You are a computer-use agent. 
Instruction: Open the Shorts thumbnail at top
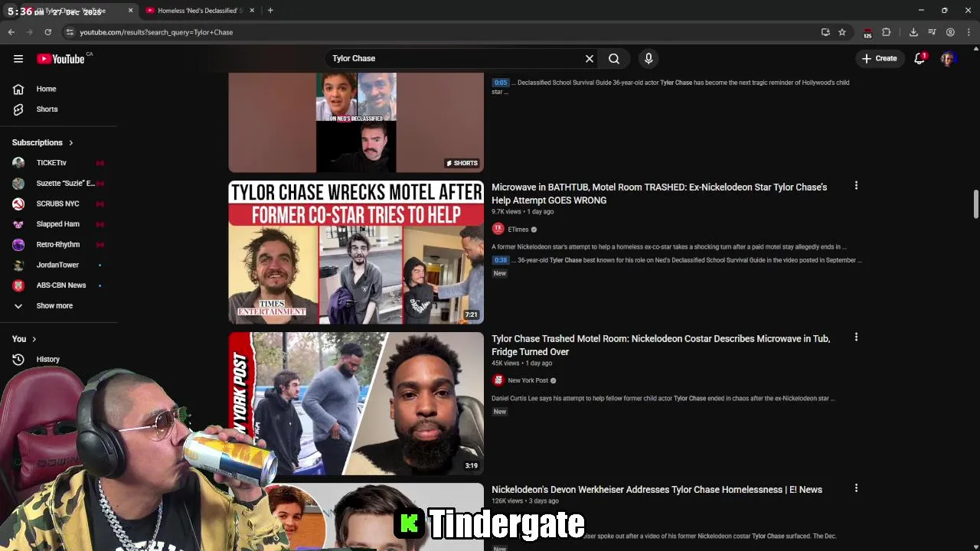click(356, 122)
